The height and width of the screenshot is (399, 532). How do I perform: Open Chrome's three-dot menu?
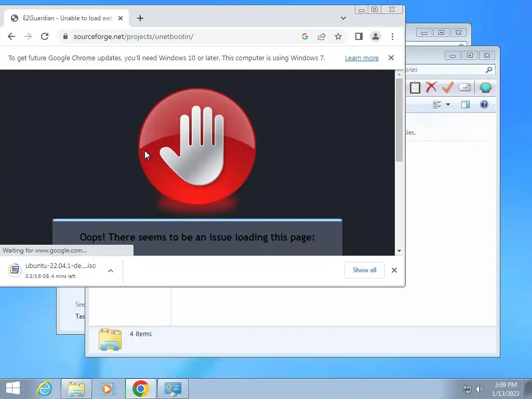click(392, 37)
